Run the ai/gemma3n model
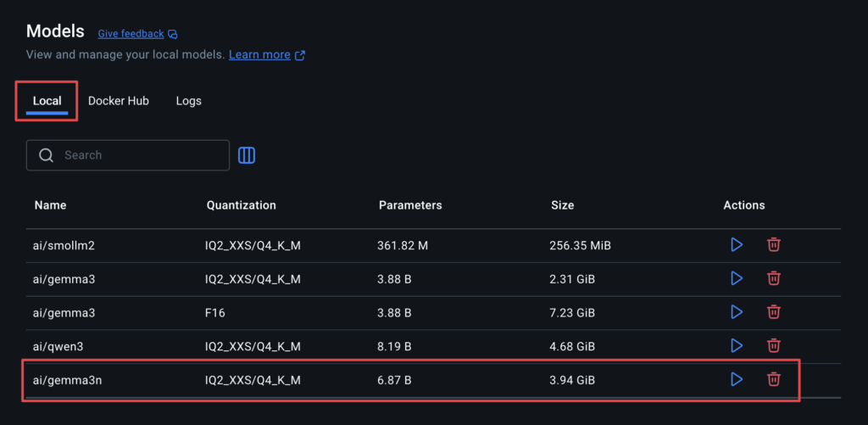 click(737, 379)
